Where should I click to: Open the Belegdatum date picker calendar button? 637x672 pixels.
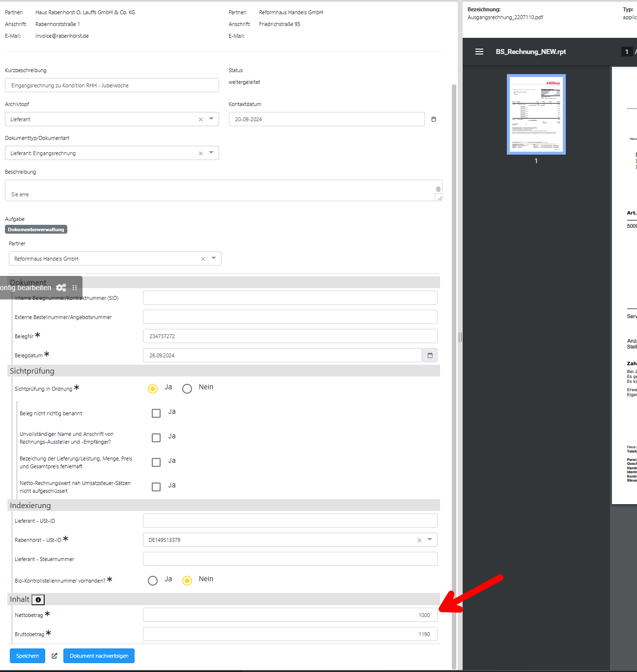pyautogui.click(x=430, y=355)
